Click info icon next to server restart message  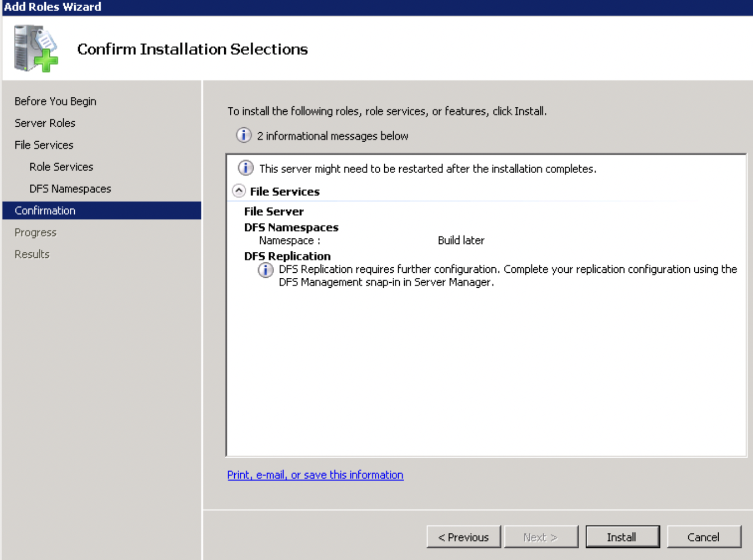pos(246,168)
